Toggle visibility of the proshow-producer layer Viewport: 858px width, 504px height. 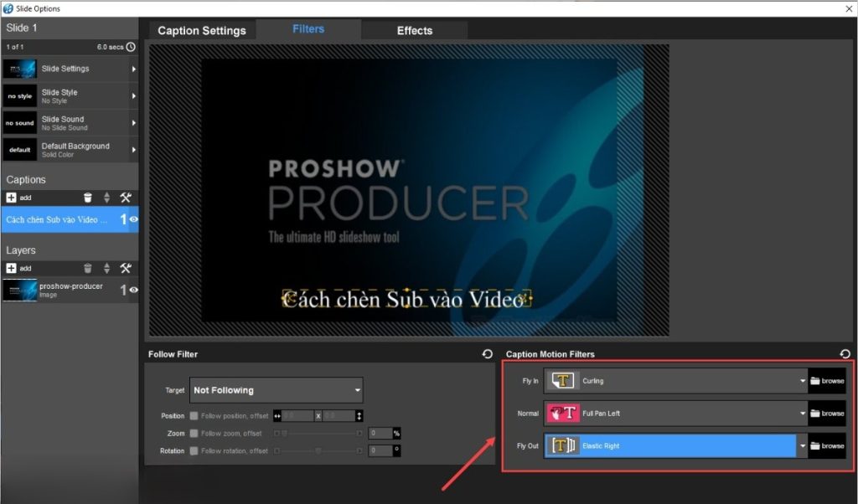tap(132, 290)
